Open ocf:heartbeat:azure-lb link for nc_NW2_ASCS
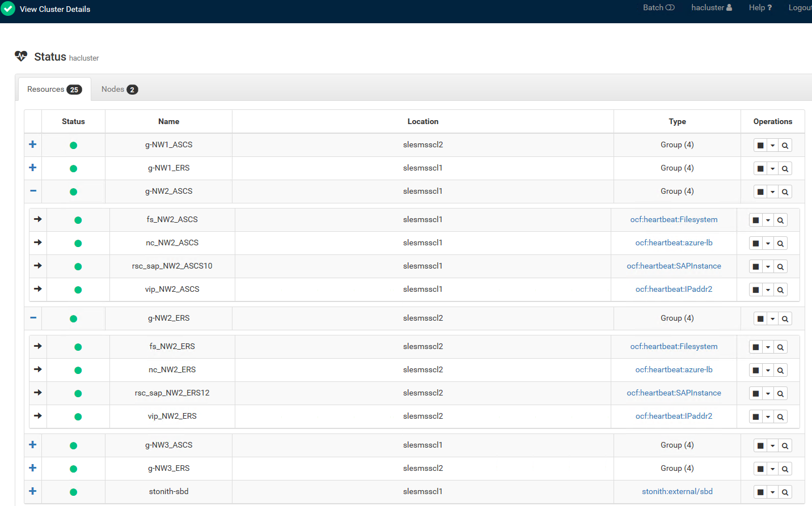Viewport: 812px width, 506px height. (x=674, y=243)
